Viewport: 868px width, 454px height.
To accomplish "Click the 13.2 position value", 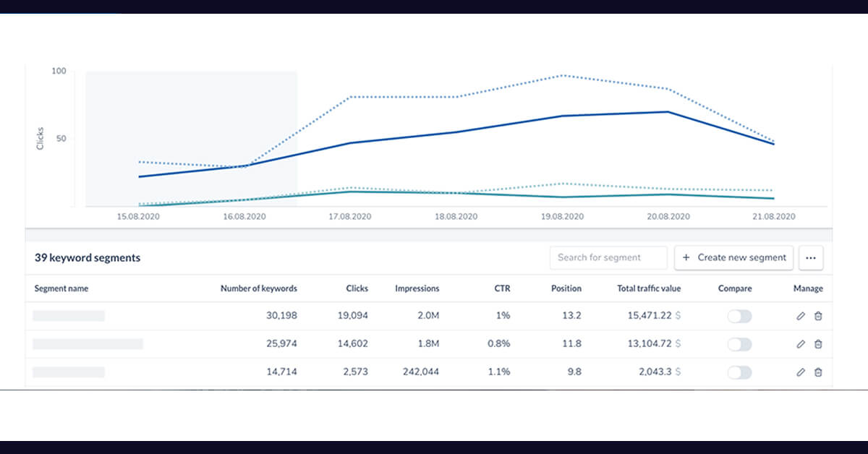I will (x=572, y=316).
